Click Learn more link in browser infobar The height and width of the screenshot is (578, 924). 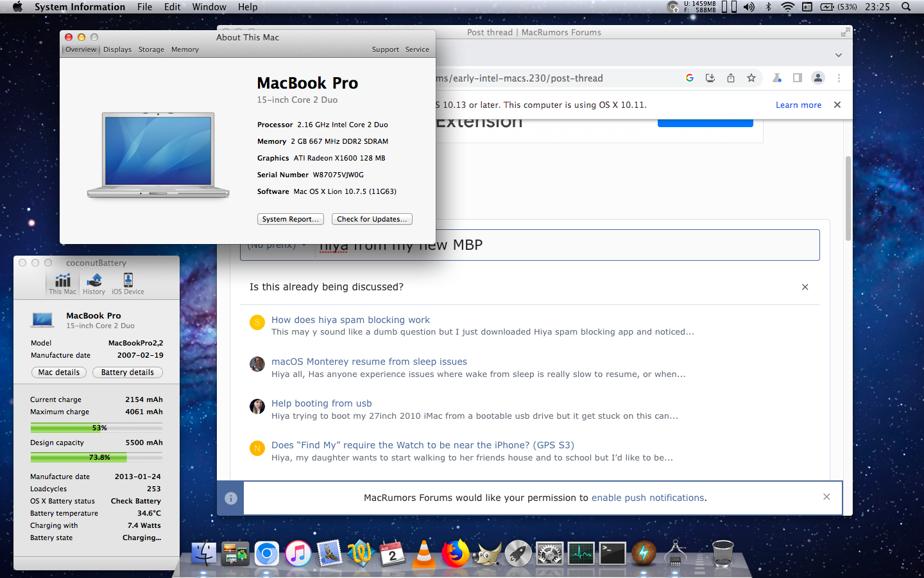pos(798,105)
